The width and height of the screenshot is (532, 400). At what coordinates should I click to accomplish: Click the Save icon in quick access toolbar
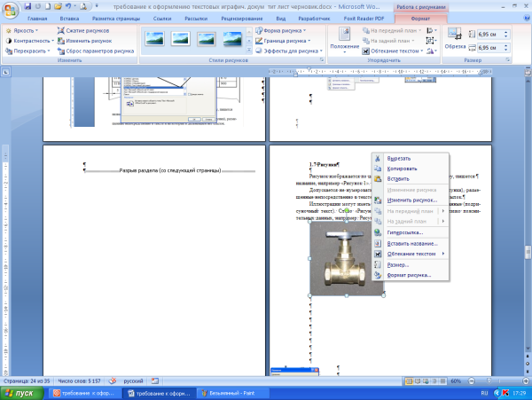coord(27,5)
